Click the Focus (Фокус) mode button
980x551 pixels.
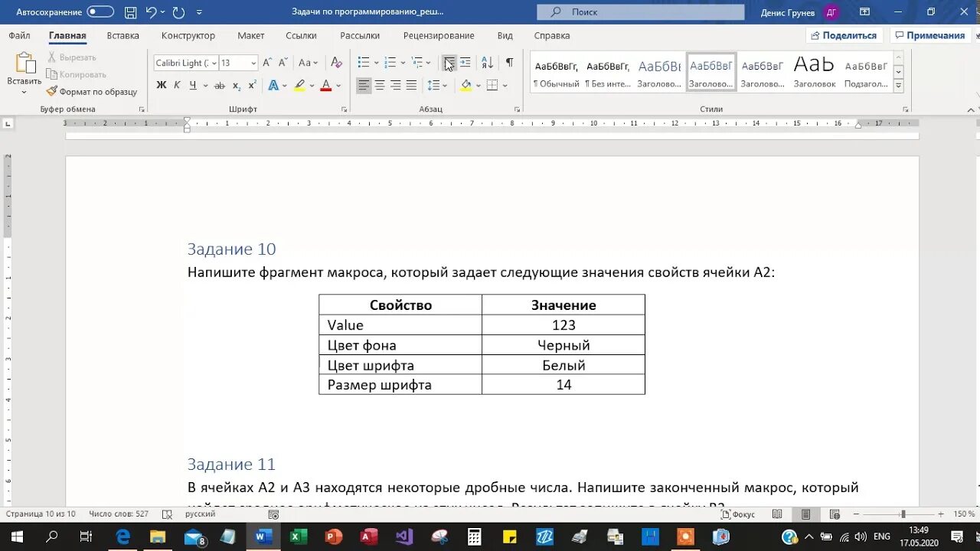[738, 514]
